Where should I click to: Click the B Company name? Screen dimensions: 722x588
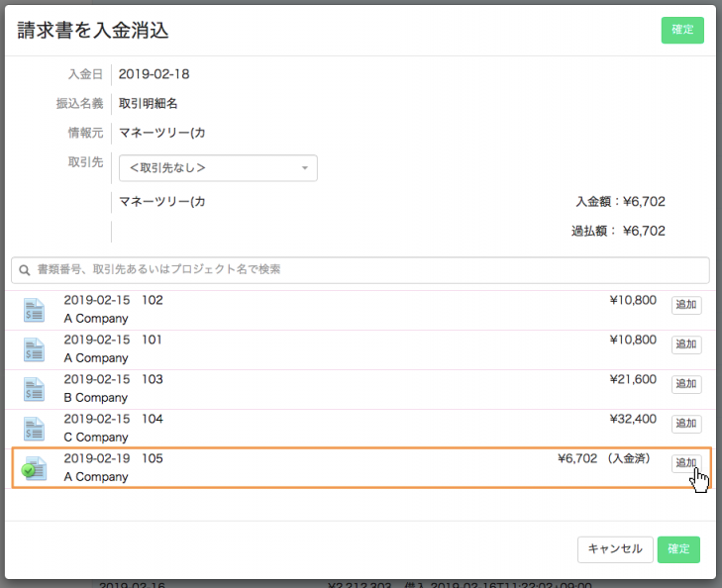click(x=96, y=398)
